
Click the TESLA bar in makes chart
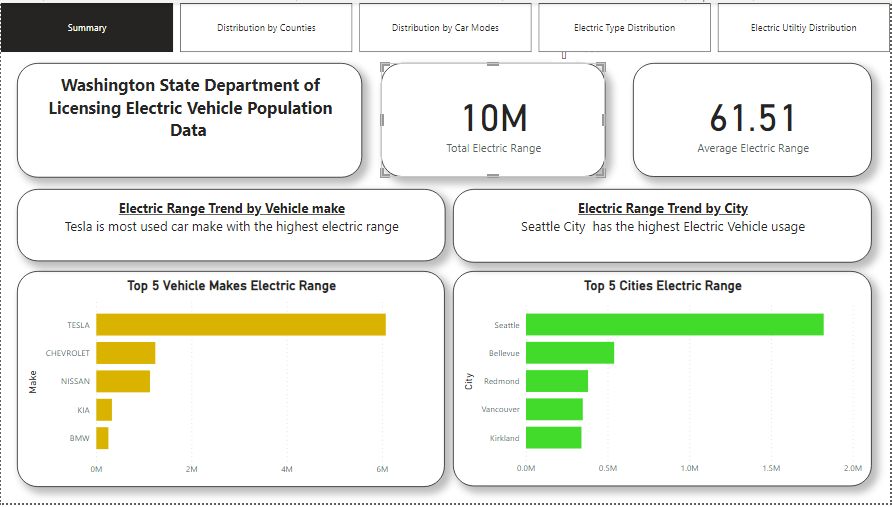click(x=240, y=325)
